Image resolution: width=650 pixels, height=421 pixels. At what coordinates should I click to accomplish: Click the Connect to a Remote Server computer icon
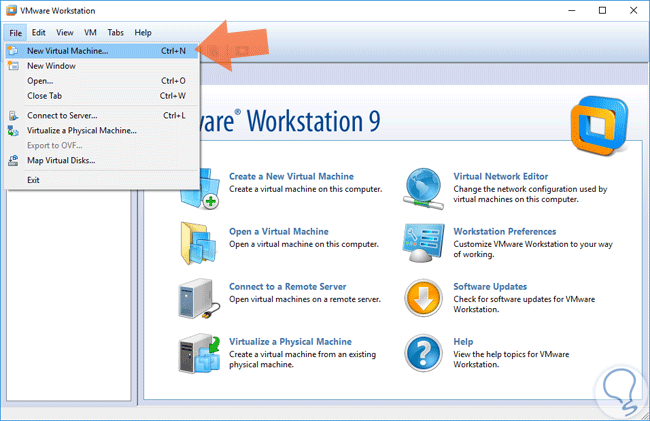coord(199,298)
